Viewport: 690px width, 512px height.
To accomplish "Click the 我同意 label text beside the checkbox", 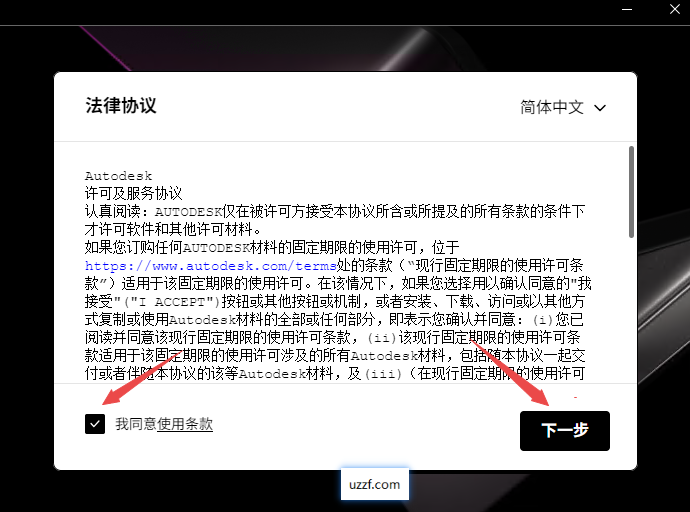I will [135, 424].
